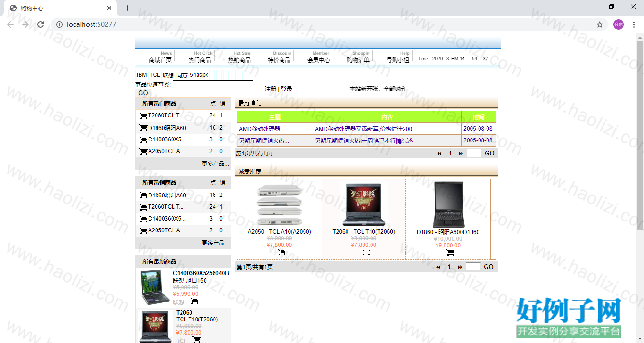
Task: Open 热销商品 menu item
Action: pyautogui.click(x=239, y=60)
